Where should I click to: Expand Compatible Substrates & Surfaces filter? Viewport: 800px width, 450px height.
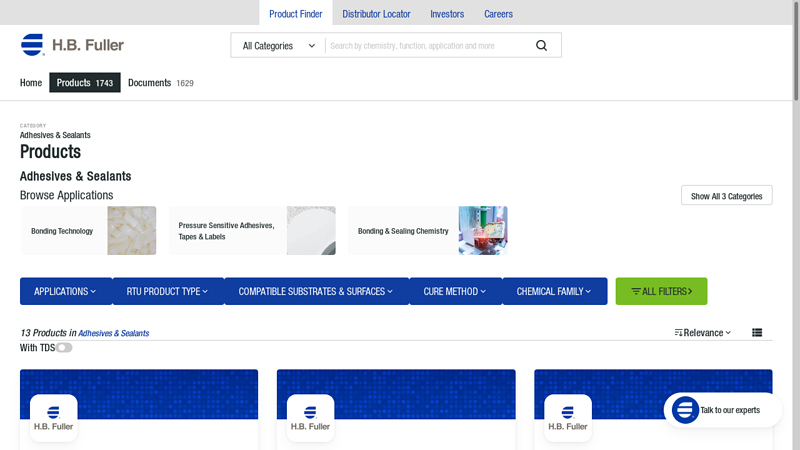coord(316,291)
